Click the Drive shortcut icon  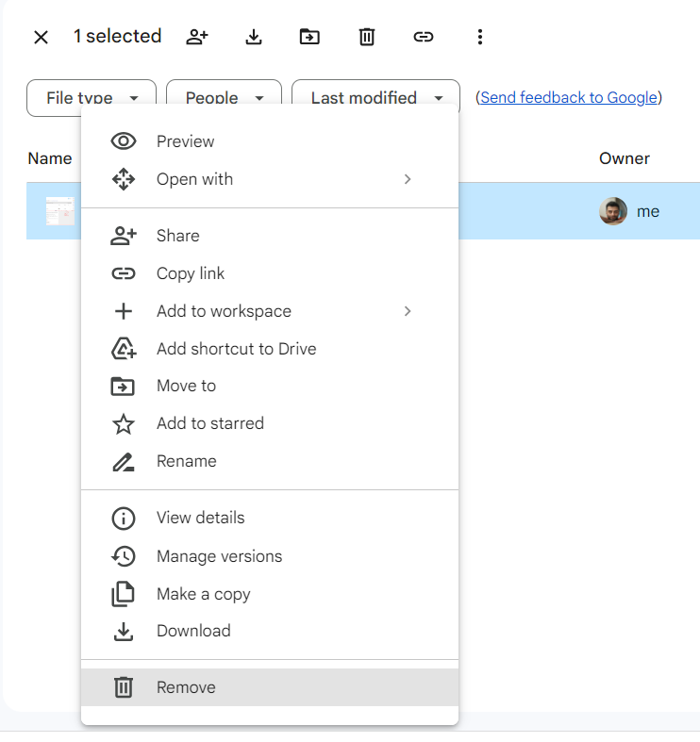tap(124, 349)
